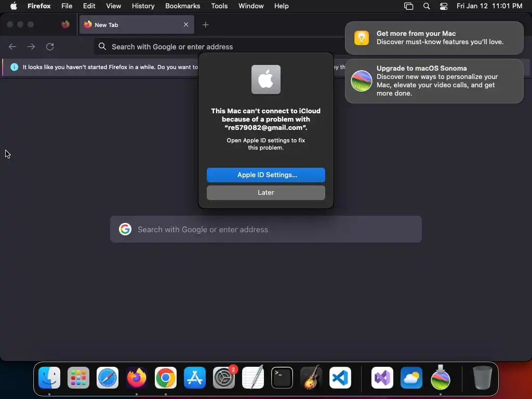The image size is (532, 399).
Task: Close the New Tab tab
Action: tap(186, 24)
